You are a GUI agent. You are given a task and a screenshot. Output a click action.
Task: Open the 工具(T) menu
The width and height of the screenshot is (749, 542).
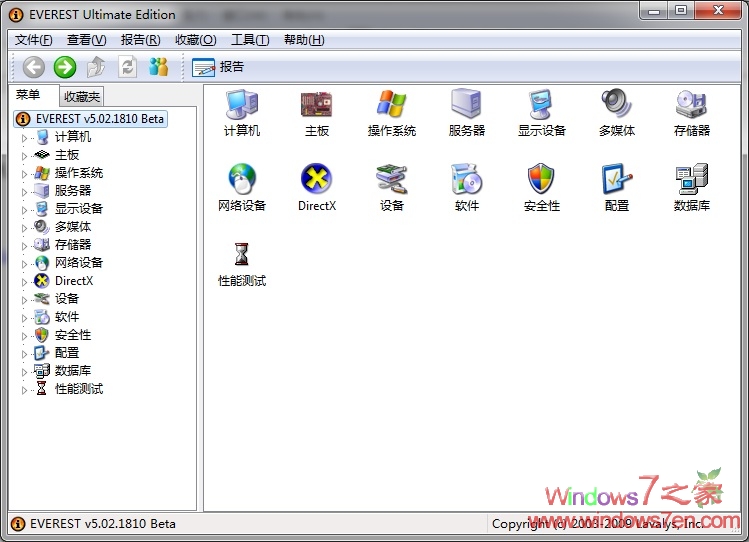click(x=250, y=40)
